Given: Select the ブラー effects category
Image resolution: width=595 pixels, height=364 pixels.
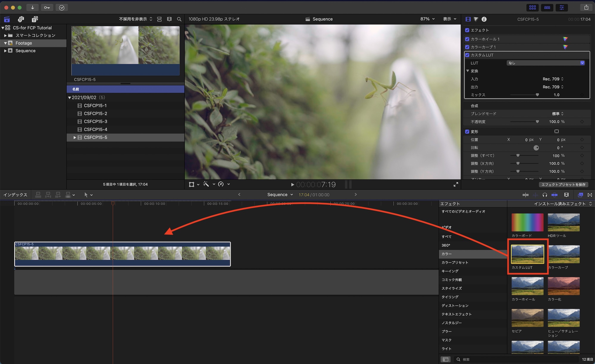Looking at the screenshot, I should click(x=446, y=332).
